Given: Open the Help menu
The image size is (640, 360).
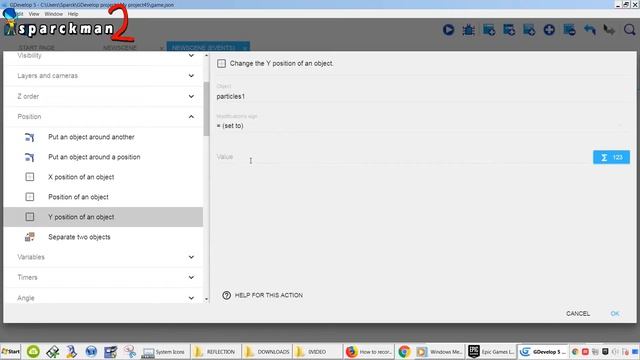Looking at the screenshot, I should click(73, 14).
